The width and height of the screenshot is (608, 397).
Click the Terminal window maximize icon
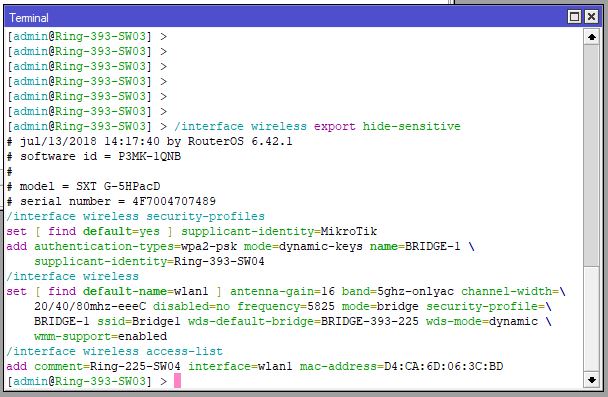(x=574, y=17)
